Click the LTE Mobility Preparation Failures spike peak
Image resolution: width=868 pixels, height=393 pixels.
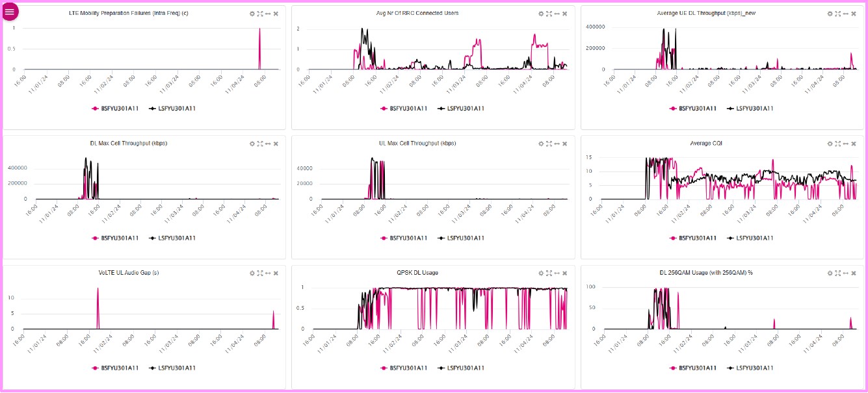coord(259,29)
